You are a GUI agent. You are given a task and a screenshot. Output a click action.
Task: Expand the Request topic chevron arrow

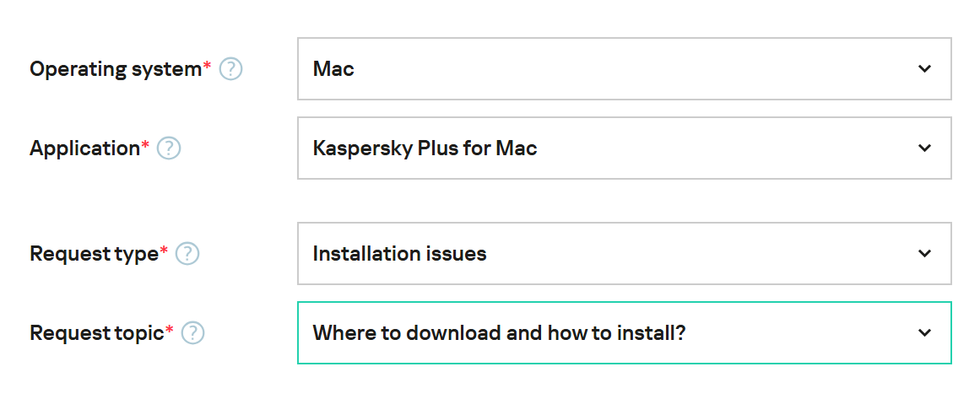click(x=924, y=333)
